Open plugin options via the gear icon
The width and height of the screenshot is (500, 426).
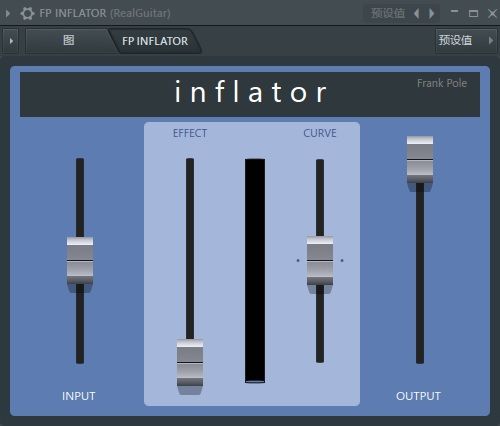coord(27,13)
